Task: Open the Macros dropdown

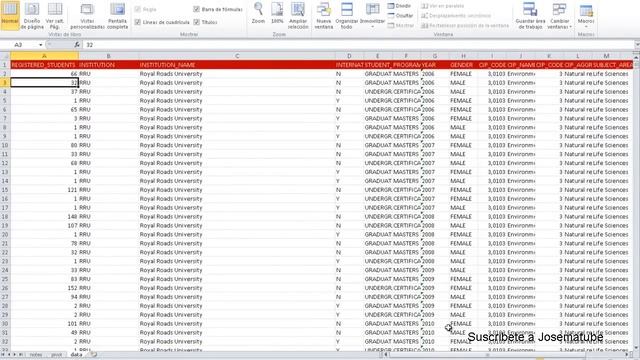Action: tap(586, 15)
